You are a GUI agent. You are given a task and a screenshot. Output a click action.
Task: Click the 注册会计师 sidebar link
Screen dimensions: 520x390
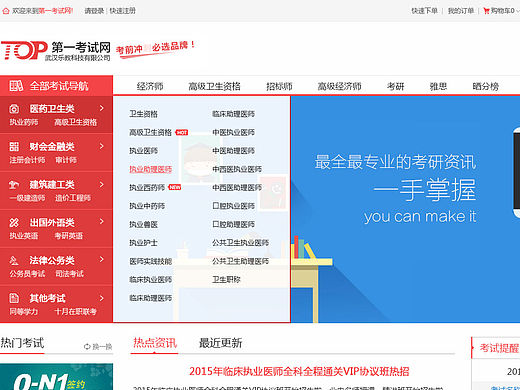(x=27, y=160)
